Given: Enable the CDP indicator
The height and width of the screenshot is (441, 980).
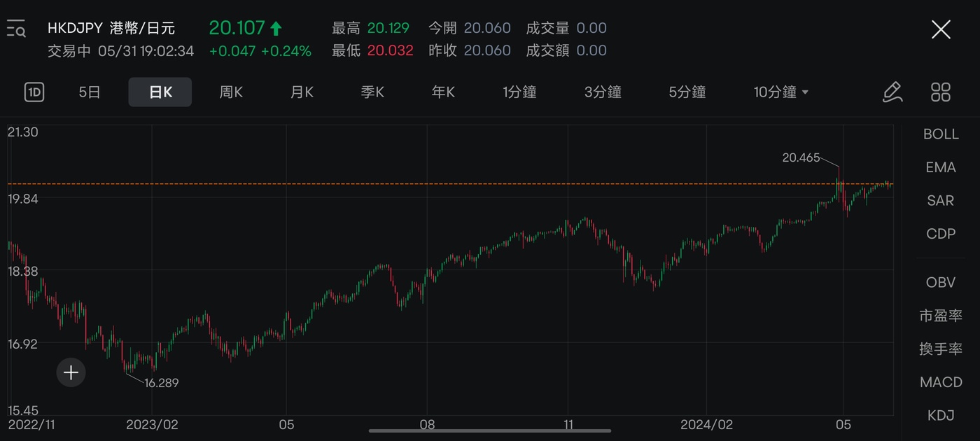Looking at the screenshot, I should [x=941, y=234].
